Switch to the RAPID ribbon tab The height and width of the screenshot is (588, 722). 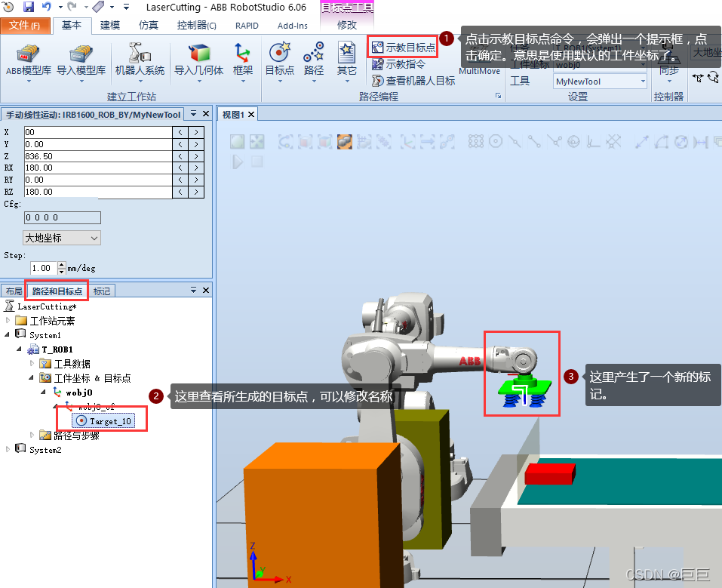(x=247, y=26)
